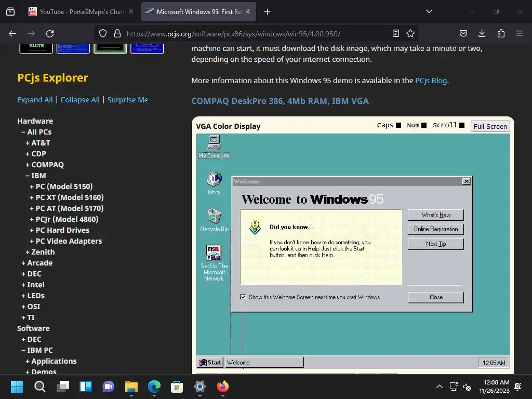Close the YouTube tab
Image resolution: width=532 pixels, height=399 pixels.
pos(131,12)
